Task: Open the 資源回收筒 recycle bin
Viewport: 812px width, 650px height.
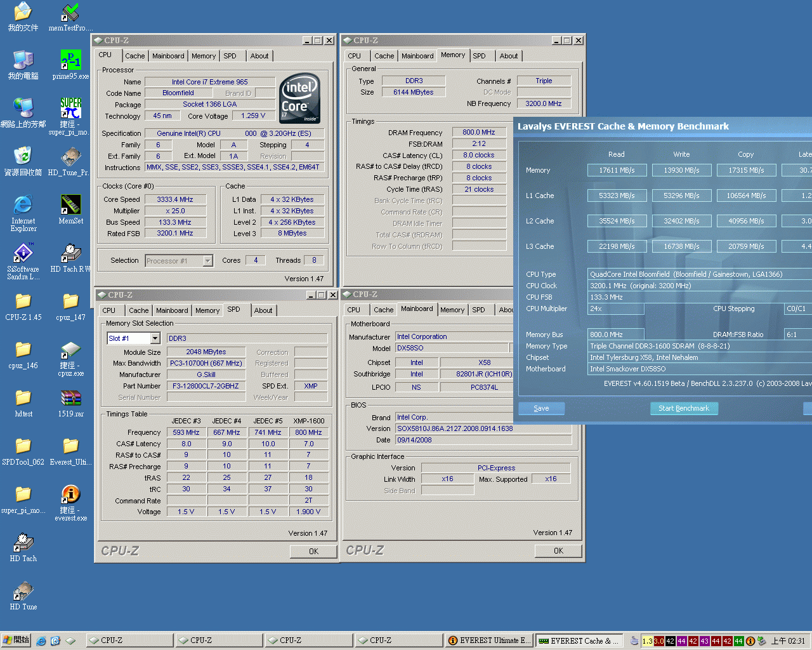Action: click(23, 161)
